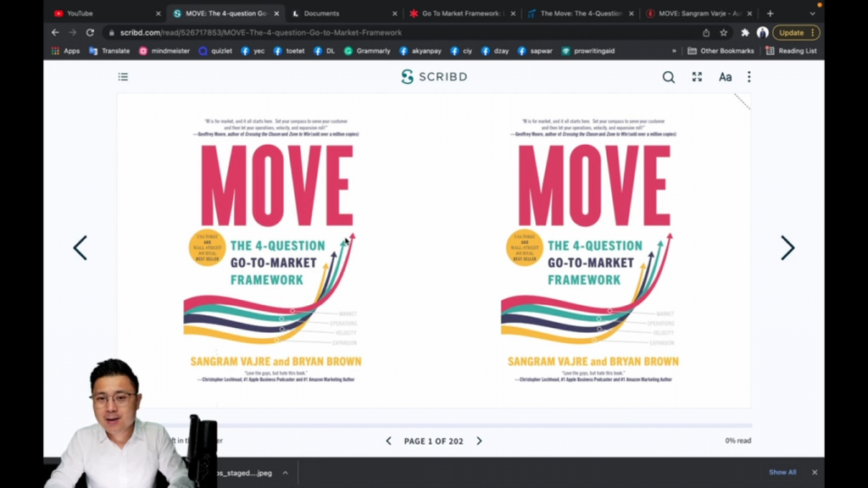
Task: Open the Reading List
Action: click(791, 51)
